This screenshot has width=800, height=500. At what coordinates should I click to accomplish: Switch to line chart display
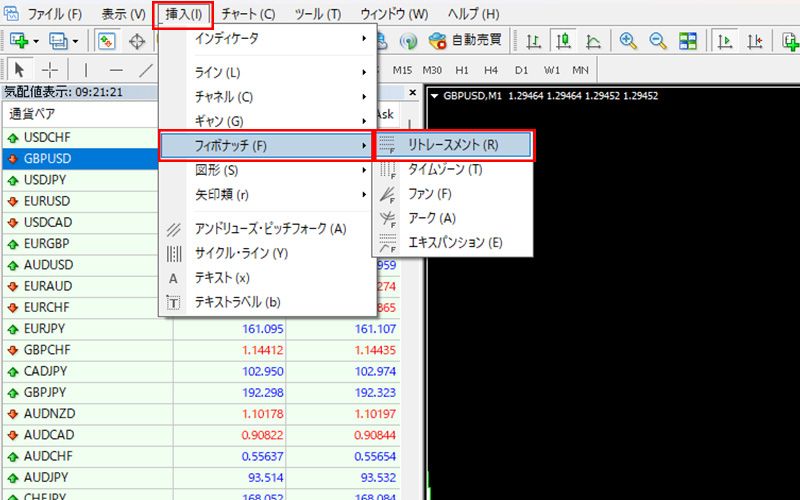(x=593, y=41)
